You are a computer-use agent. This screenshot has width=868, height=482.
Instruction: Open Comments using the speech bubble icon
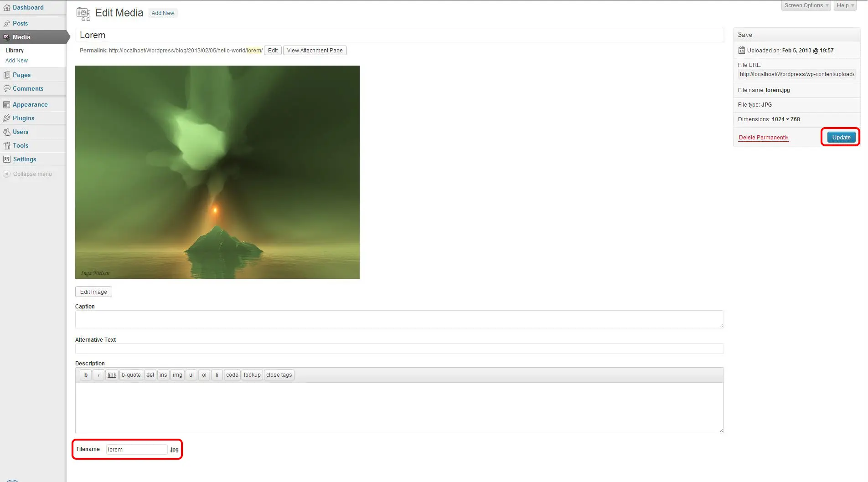pyautogui.click(x=7, y=88)
